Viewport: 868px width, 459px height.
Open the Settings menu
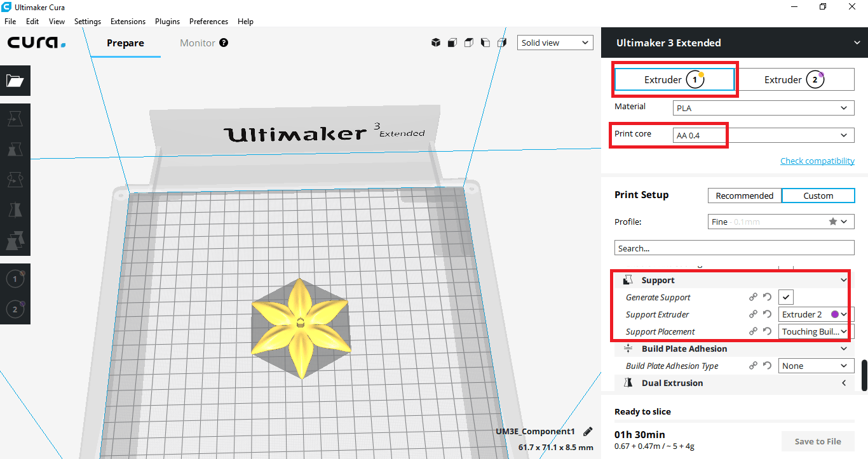[88, 21]
